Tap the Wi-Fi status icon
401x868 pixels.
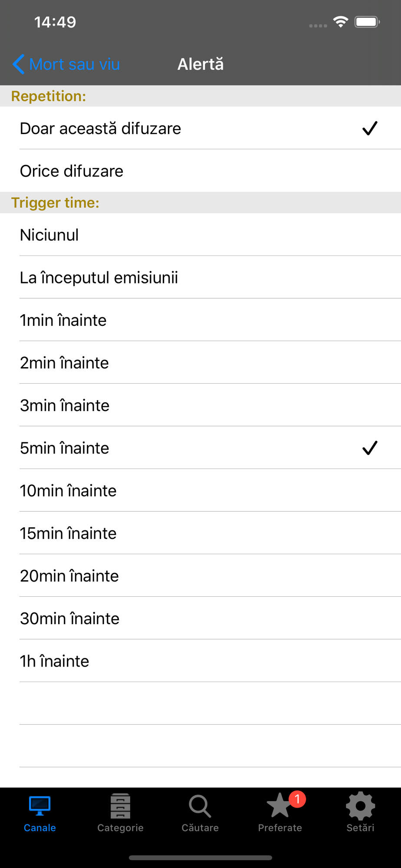pyautogui.click(x=341, y=22)
